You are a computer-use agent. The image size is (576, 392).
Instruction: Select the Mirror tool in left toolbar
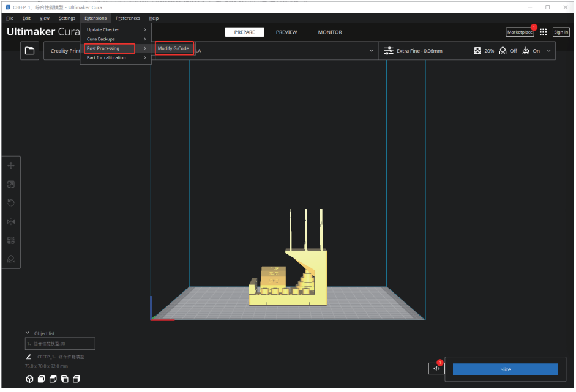[11, 221]
